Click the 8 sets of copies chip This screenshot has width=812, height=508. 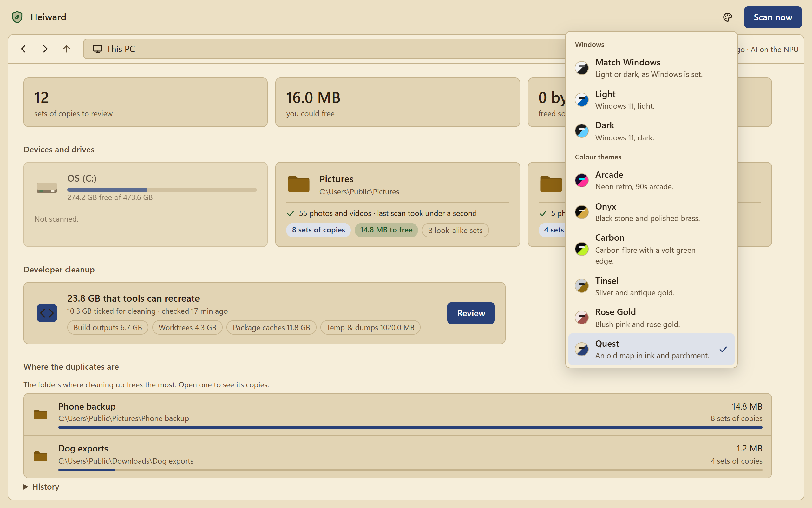click(318, 230)
